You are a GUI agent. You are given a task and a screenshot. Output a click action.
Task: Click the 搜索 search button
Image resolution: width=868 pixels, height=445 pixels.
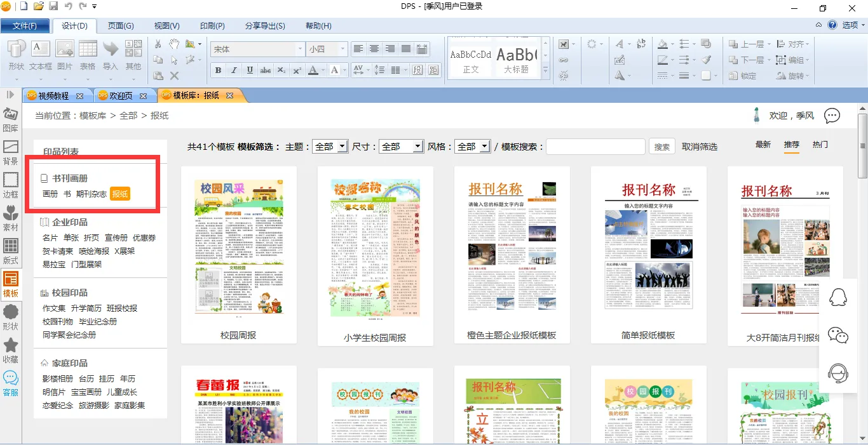pyautogui.click(x=661, y=147)
